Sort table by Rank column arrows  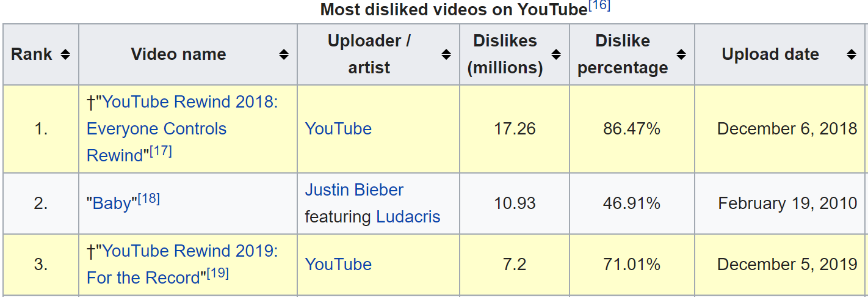[65, 54]
